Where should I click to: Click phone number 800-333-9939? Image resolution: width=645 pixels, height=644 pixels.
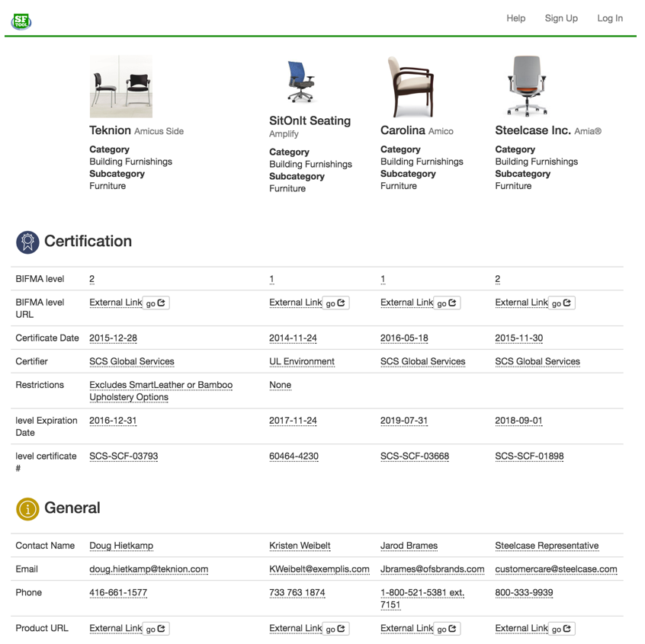pos(524,593)
